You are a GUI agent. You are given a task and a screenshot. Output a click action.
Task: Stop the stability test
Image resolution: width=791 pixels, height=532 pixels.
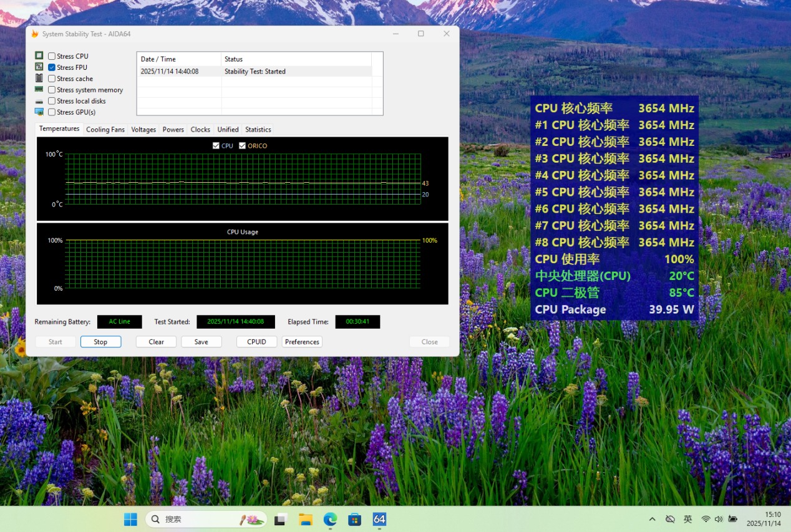point(100,342)
